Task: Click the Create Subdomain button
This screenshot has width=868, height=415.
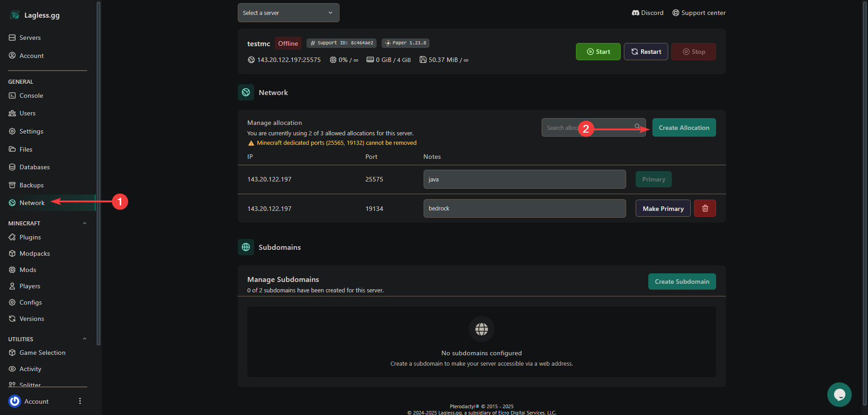Action: click(682, 281)
